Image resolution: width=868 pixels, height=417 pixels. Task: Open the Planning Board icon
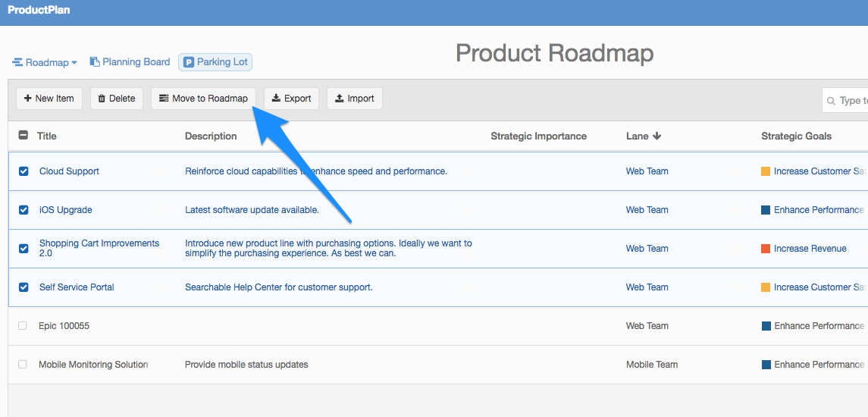[95, 62]
